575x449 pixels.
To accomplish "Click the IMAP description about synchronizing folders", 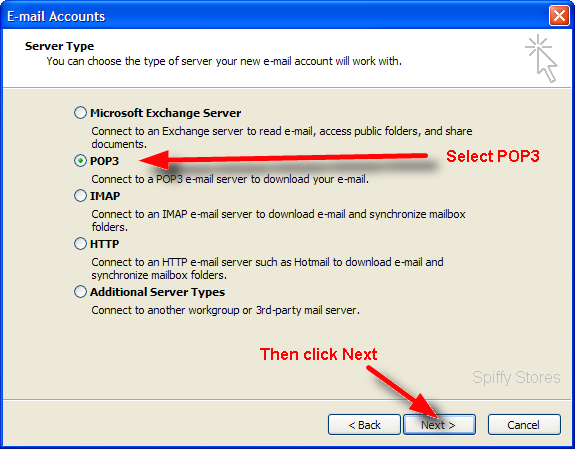I will [x=278, y=220].
